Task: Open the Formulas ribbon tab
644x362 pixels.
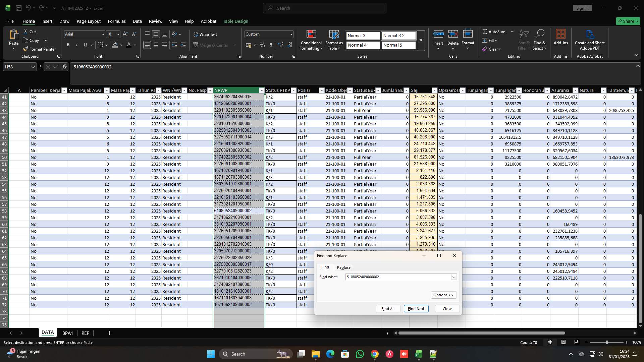Action: (x=116, y=21)
